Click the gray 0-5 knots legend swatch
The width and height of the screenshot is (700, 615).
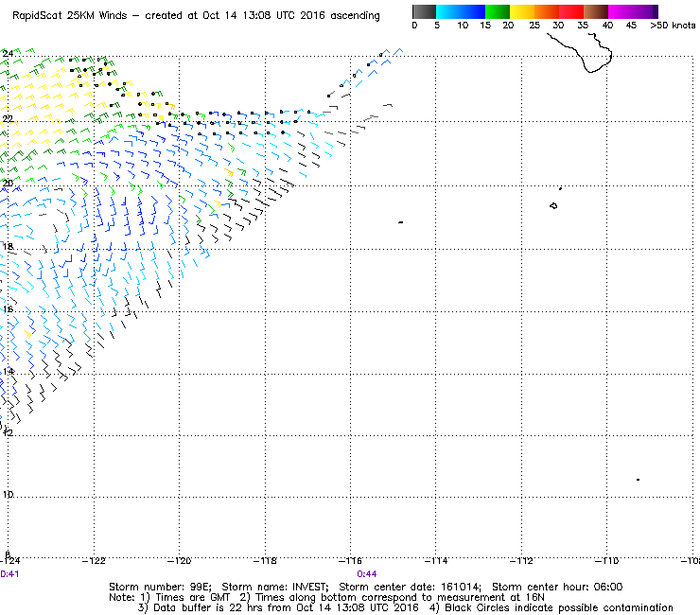pyautogui.click(x=424, y=11)
